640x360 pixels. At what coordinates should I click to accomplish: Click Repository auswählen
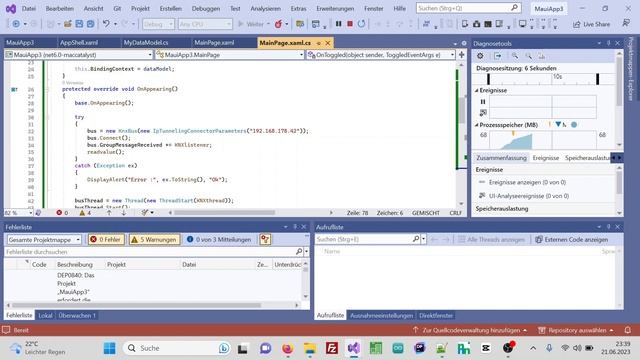tap(576, 330)
